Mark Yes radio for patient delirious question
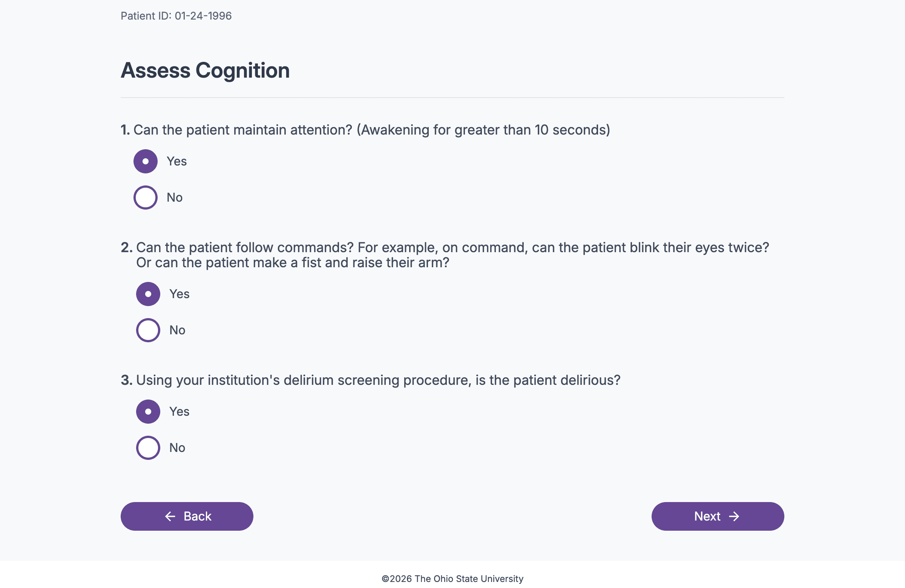This screenshot has width=905, height=588. point(148,411)
